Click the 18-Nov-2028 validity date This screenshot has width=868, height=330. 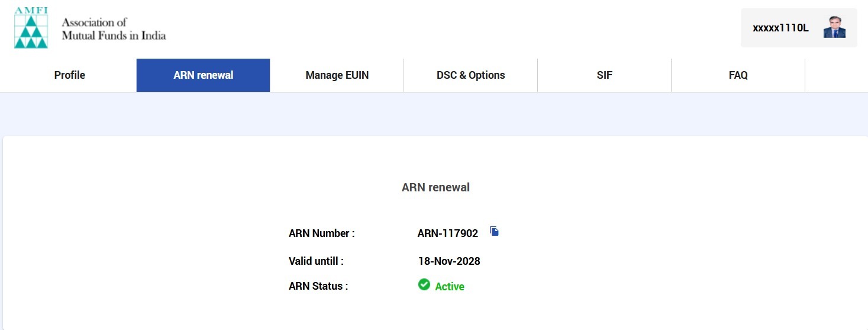pos(448,261)
